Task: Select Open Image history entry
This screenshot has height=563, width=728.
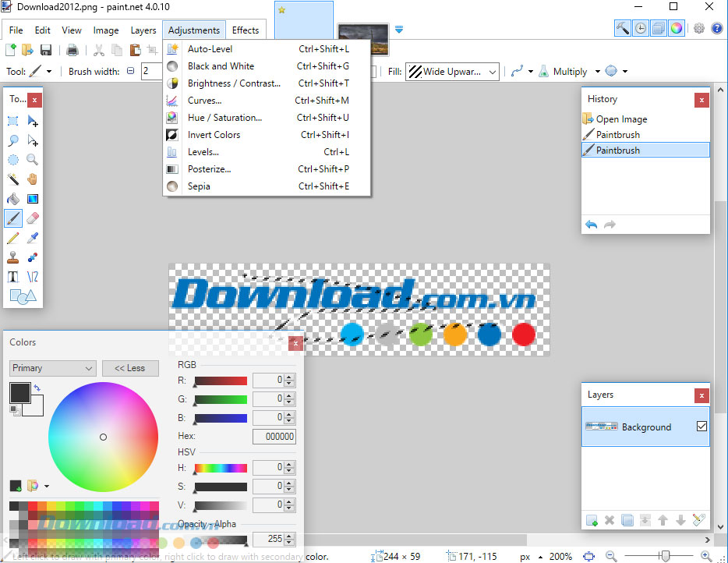Action: click(x=645, y=119)
